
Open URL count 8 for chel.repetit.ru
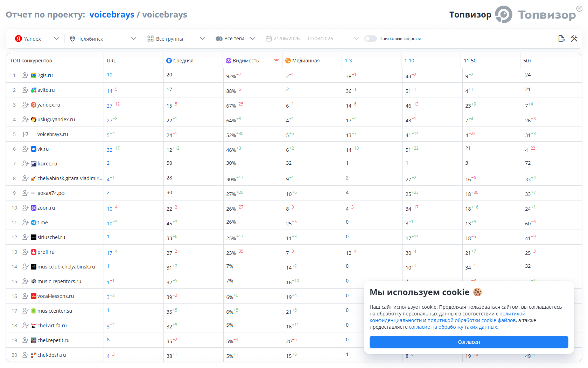108,340
